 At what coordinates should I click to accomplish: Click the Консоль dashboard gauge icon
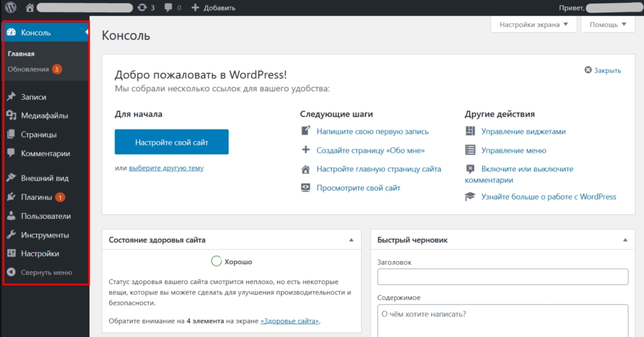[11, 33]
